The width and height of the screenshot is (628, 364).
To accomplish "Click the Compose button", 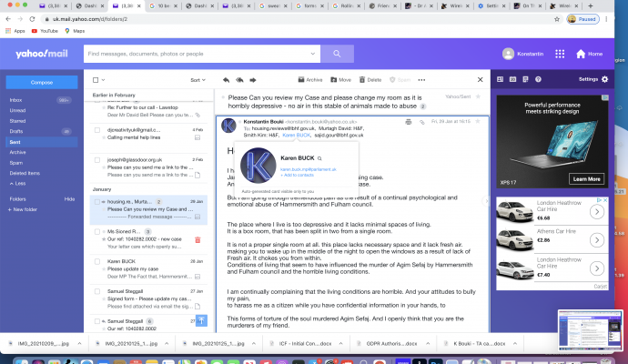I will point(42,82).
